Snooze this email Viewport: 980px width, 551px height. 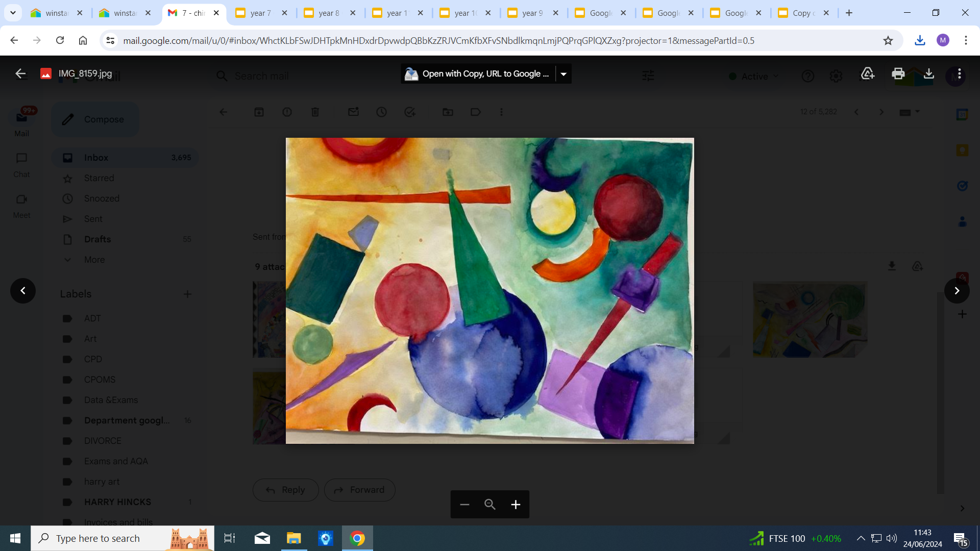click(x=382, y=112)
